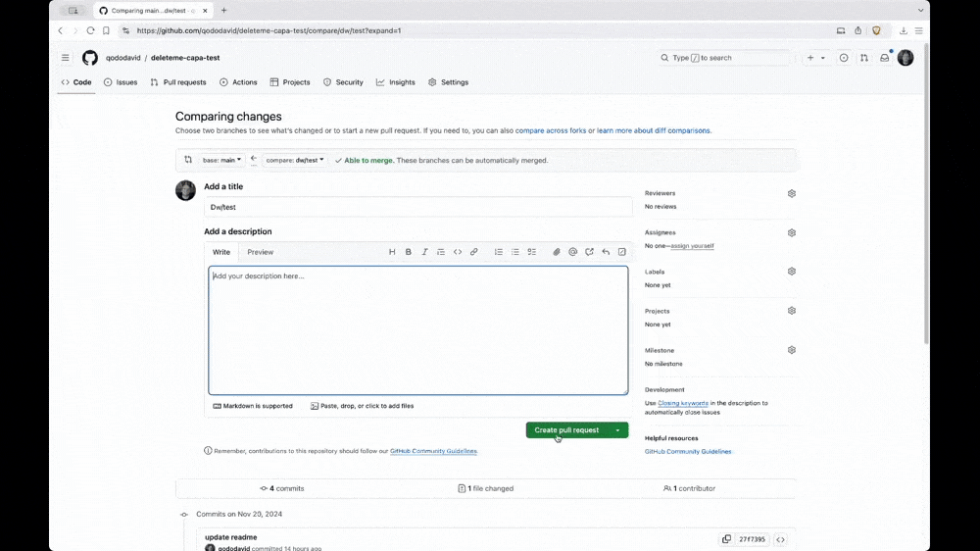The width and height of the screenshot is (980, 551).
Task: Switch to Preview tab in description
Action: tap(260, 252)
